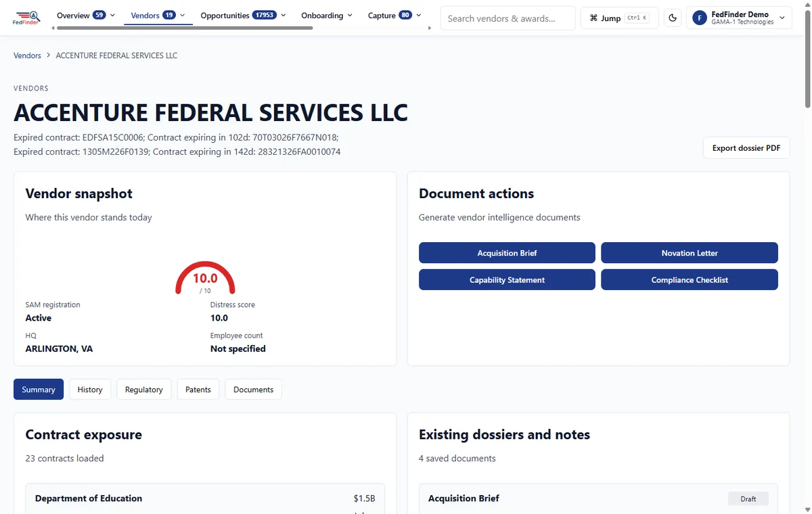Generate the Capability Statement document
Screen dimensions: 812x514
pyautogui.click(x=507, y=280)
